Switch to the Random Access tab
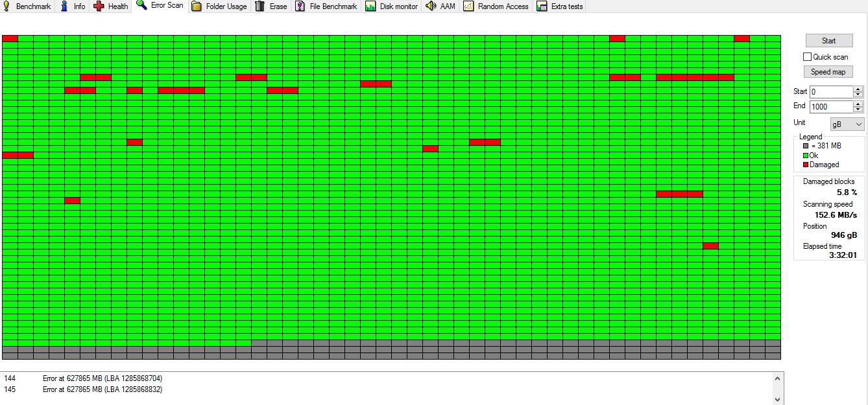868x405 pixels. coord(496,6)
